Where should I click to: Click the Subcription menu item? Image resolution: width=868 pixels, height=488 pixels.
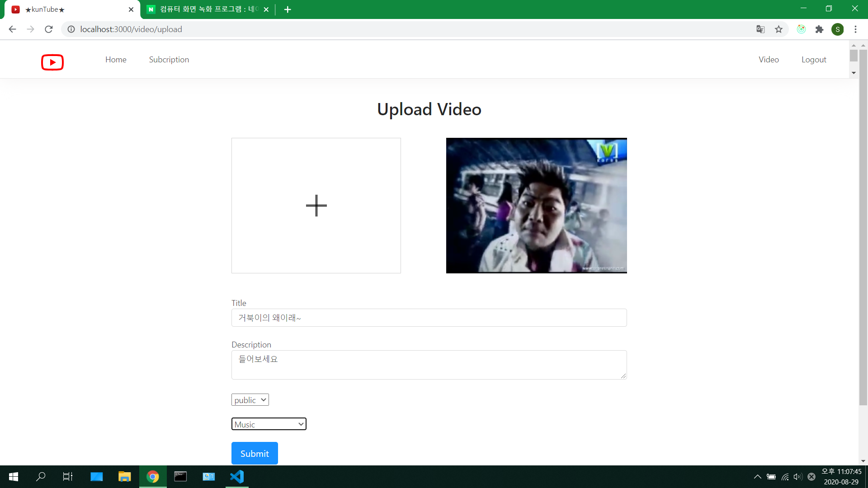pyautogui.click(x=169, y=59)
